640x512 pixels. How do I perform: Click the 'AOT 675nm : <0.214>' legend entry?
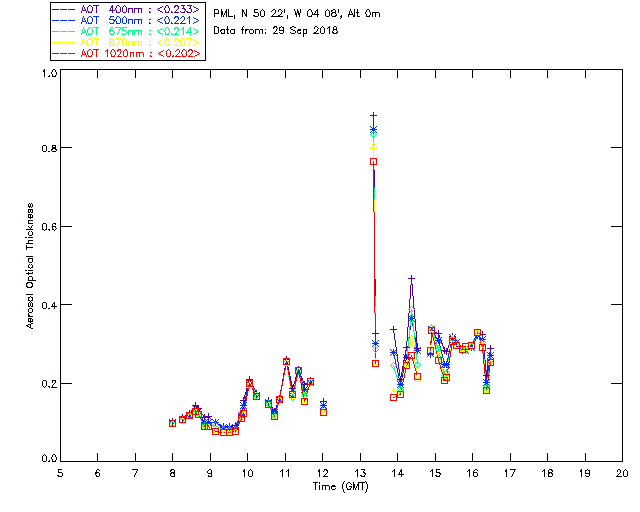(x=127, y=31)
